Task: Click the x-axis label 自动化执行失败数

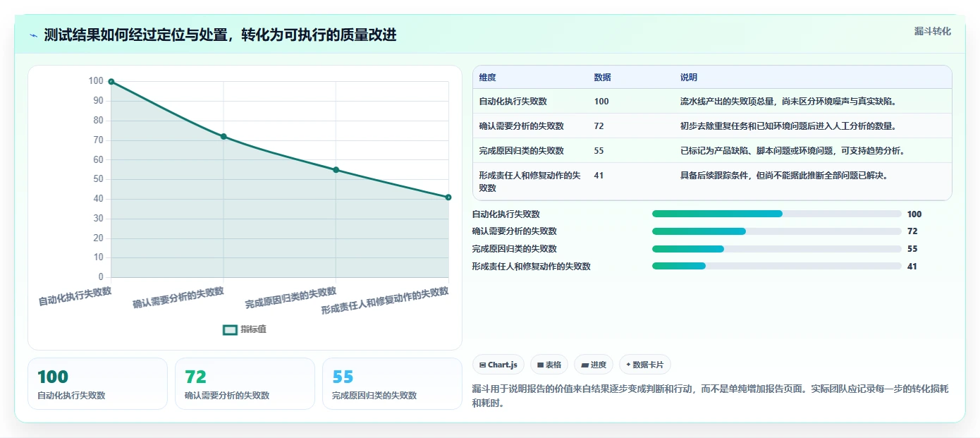Action: 75,296
